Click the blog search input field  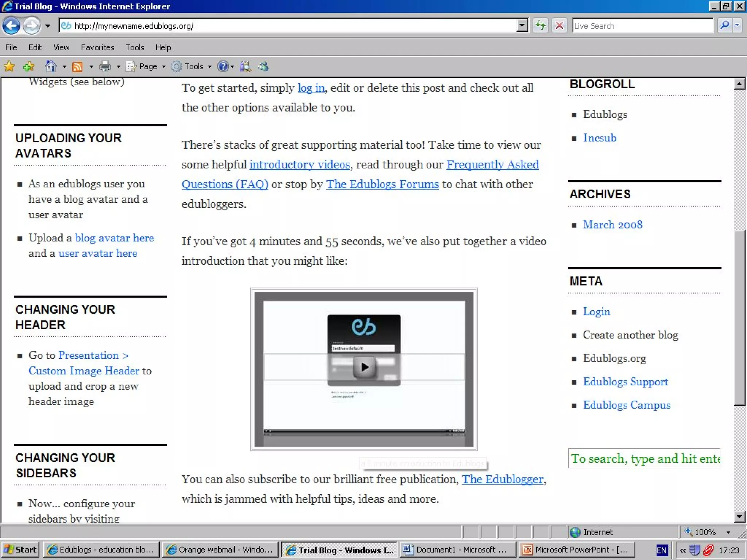pyautogui.click(x=644, y=458)
